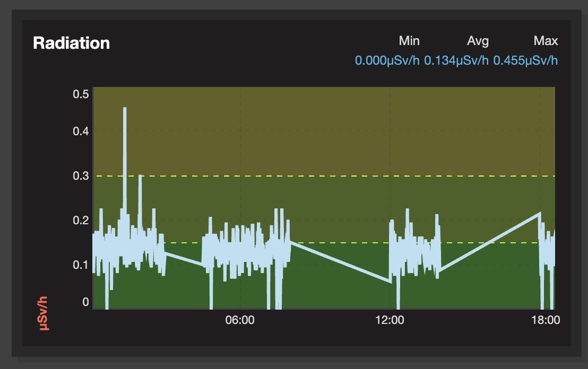This screenshot has width=588, height=369.
Task: Click the Radiation panel title
Action: (71, 43)
